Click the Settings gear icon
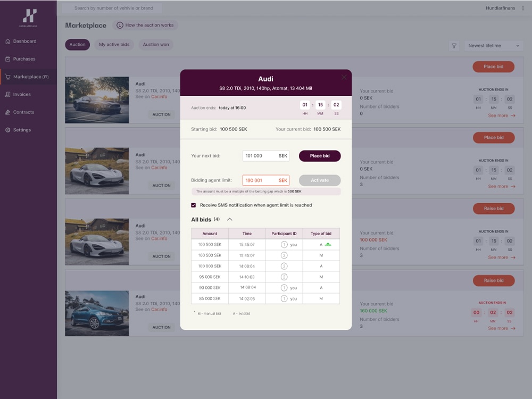This screenshot has width=532, height=399. click(8, 130)
